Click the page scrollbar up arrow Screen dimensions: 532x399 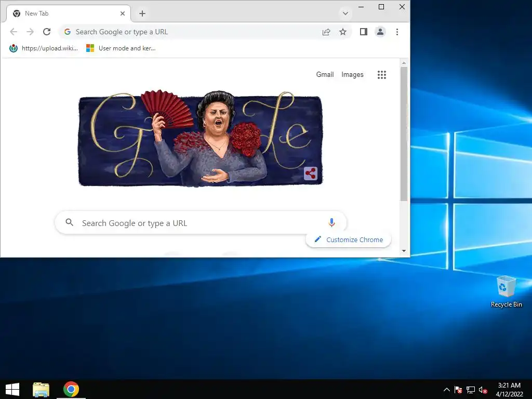(x=404, y=63)
